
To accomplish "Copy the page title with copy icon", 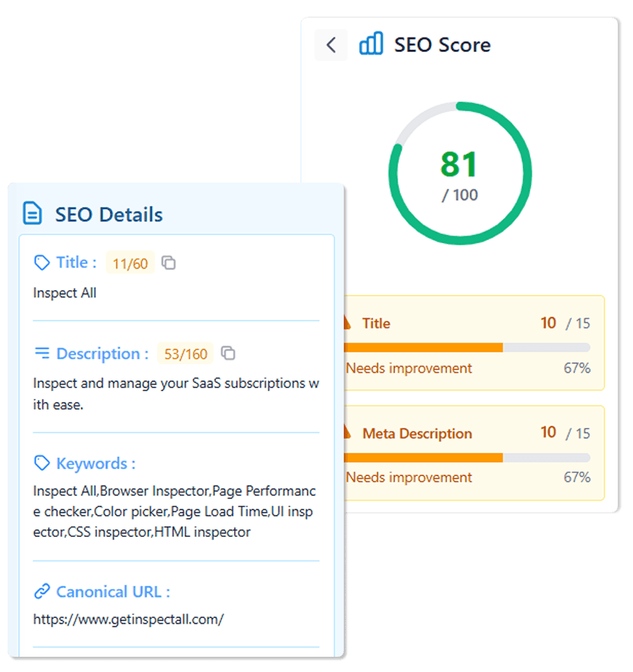I will [x=169, y=262].
